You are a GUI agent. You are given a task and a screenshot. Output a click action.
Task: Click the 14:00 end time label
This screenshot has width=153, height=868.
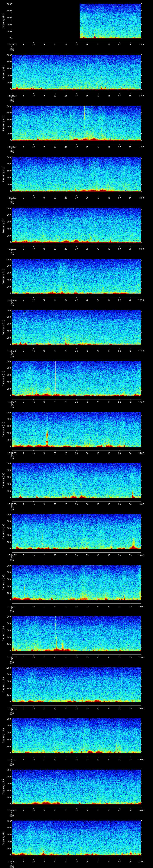coord(141,504)
